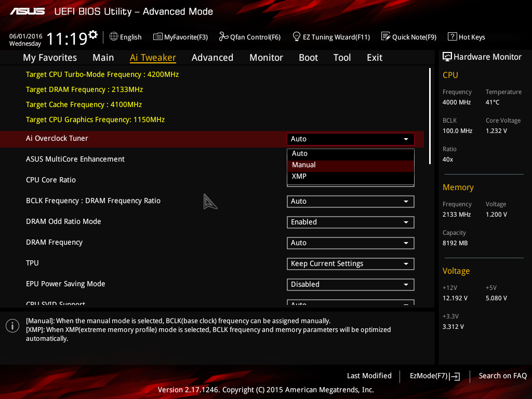Viewport: 532px width, 399px height.
Task: Click Target CPU Turbo-Mode Frequency text
Action: tap(102, 75)
